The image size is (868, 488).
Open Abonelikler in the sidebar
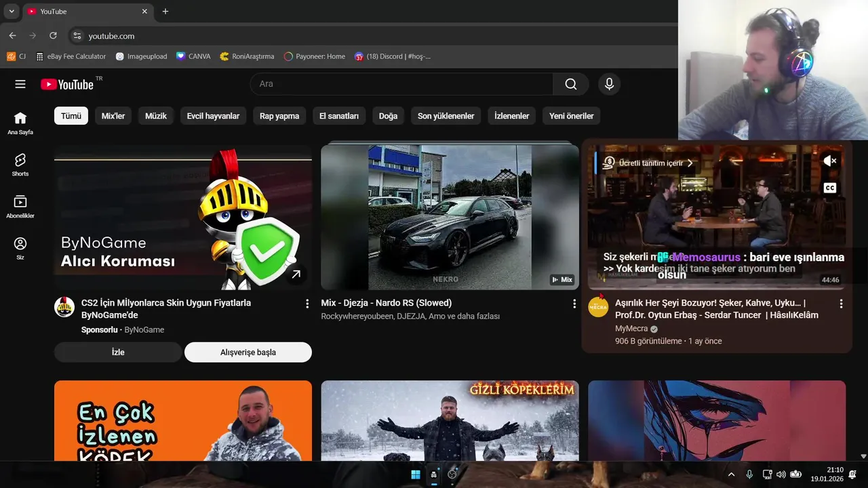coord(20,207)
